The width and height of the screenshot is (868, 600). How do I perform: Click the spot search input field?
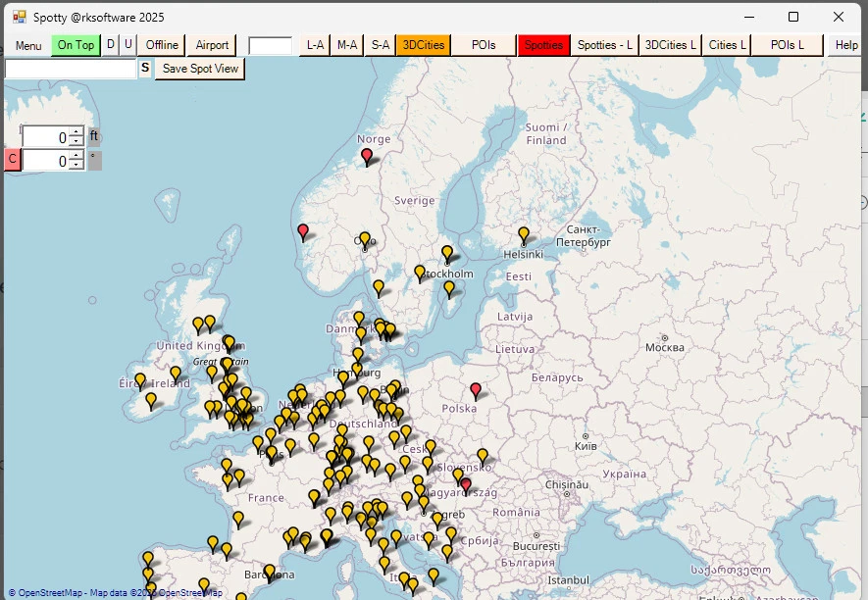69,69
